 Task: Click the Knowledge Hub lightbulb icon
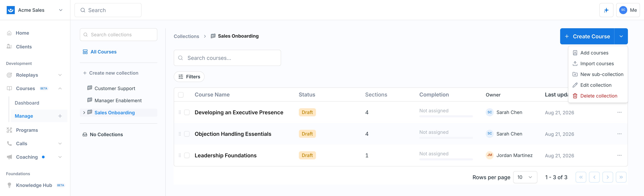click(x=9, y=185)
